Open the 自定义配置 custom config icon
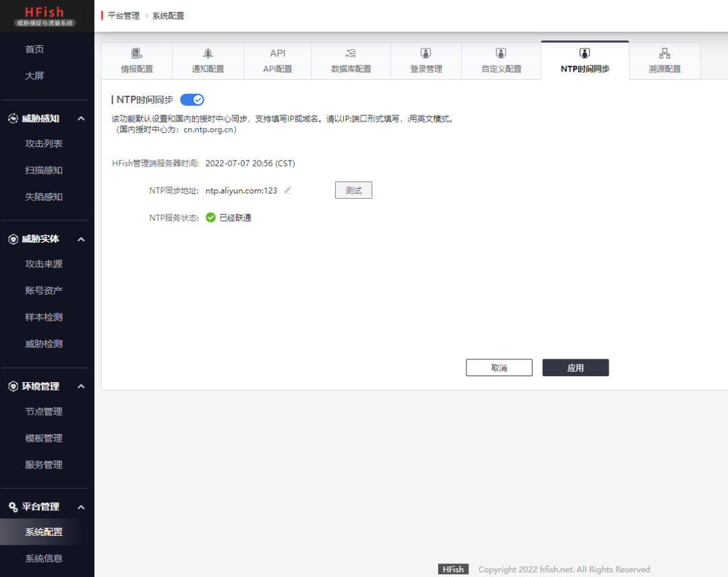 click(x=500, y=53)
